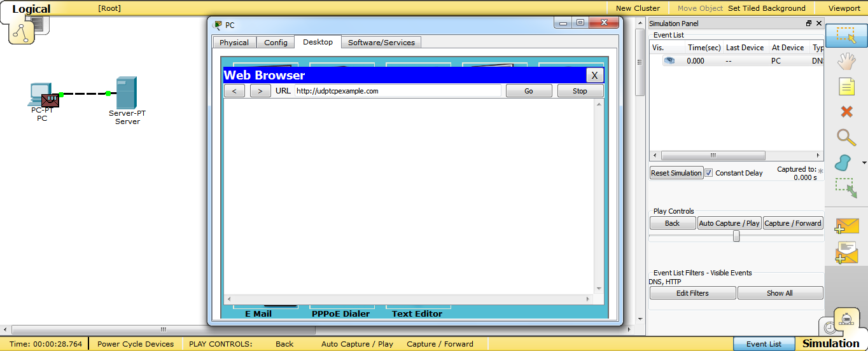This screenshot has height=351, width=868.
Task: Select the Select tool dashed-rectangle icon
Action: pyautogui.click(x=846, y=35)
